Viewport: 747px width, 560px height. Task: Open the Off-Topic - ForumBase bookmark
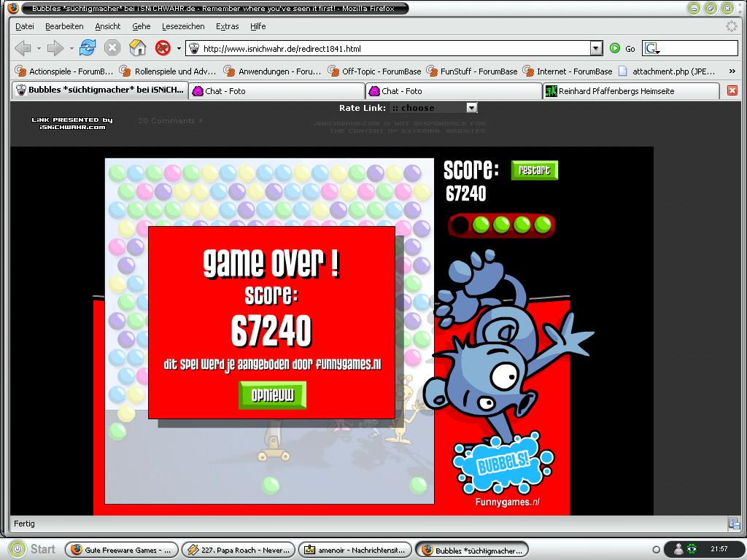[x=374, y=71]
